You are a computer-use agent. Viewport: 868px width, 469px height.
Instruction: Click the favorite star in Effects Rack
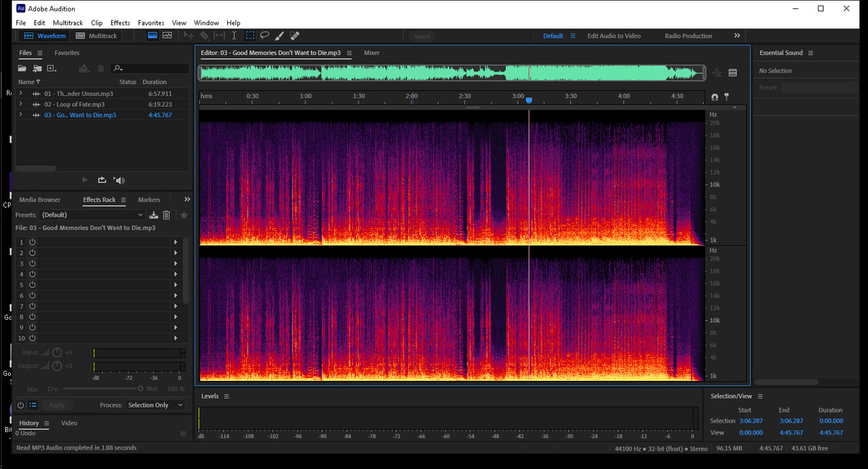(184, 215)
